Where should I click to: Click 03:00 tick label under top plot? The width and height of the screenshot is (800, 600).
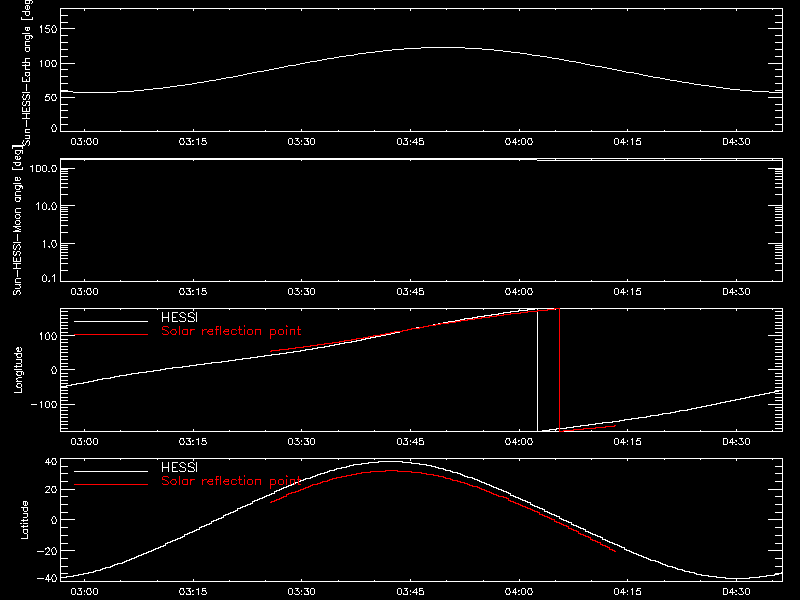(x=84, y=141)
